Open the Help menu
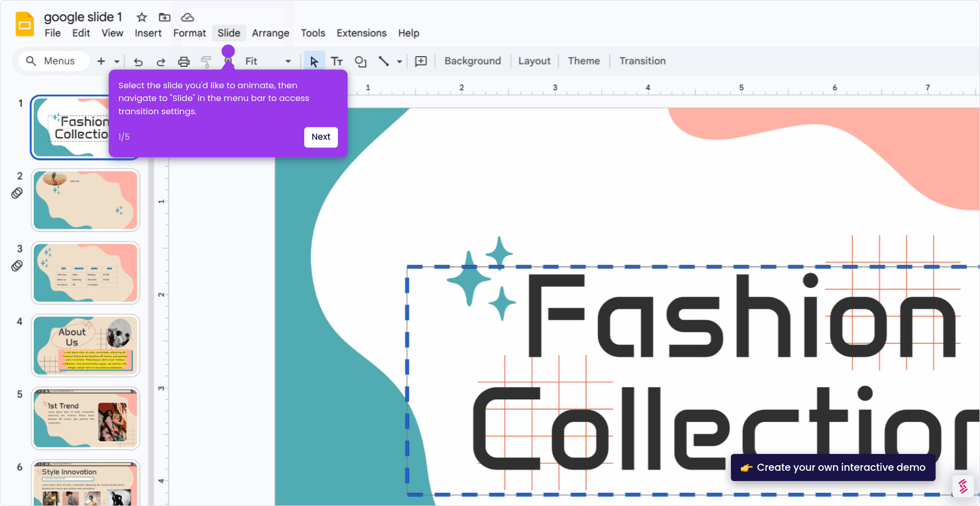Viewport: 980px width, 506px height. pos(409,33)
